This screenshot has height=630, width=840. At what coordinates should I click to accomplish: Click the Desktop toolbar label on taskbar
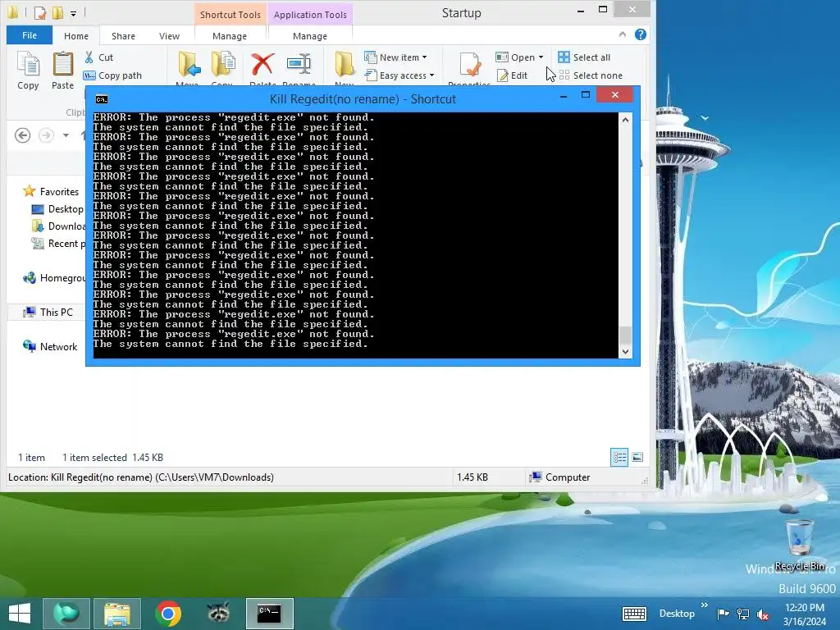(x=677, y=614)
